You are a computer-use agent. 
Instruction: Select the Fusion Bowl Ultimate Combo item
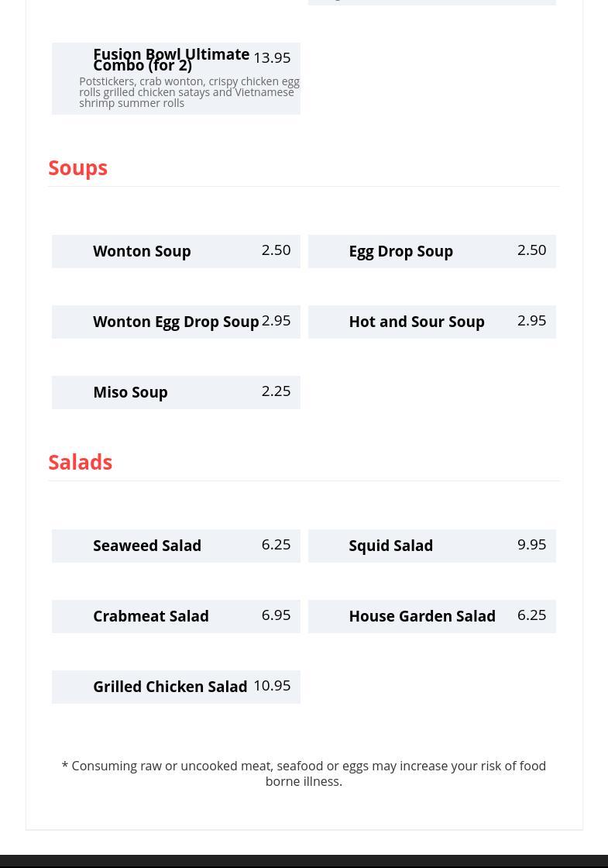point(176,78)
